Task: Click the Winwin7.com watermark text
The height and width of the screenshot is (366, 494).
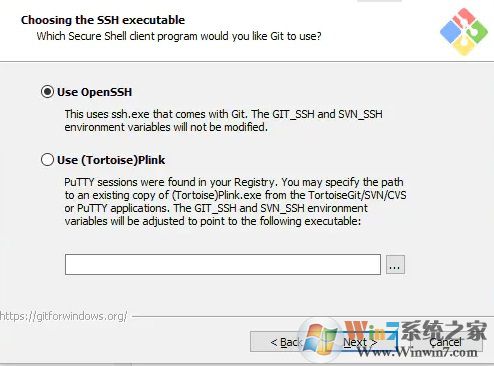Action: click(x=418, y=352)
